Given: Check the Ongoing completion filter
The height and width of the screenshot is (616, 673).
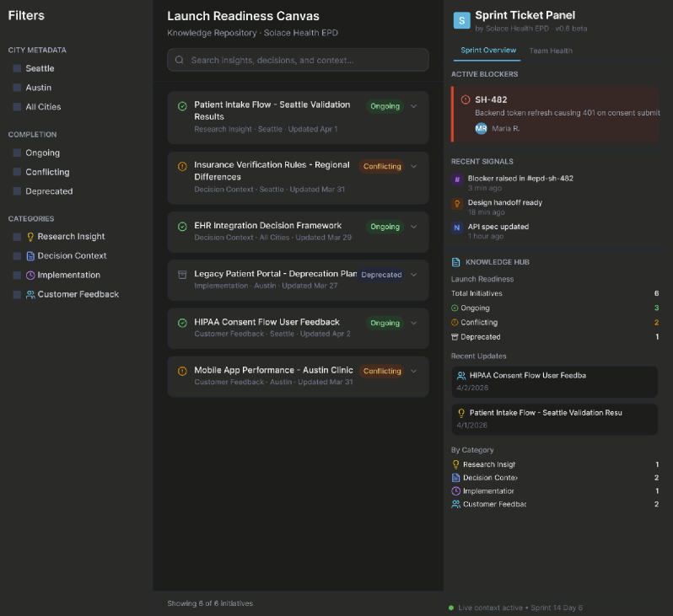Looking at the screenshot, I should click(17, 153).
